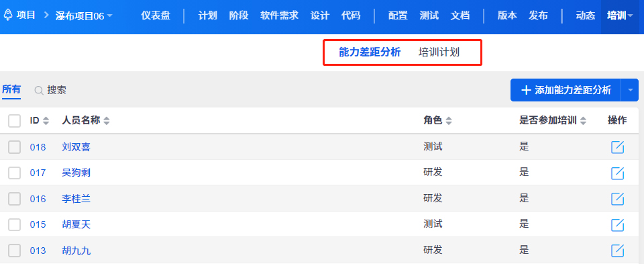
Task: Click the edit icon for 李桂兰
Action: click(x=617, y=199)
